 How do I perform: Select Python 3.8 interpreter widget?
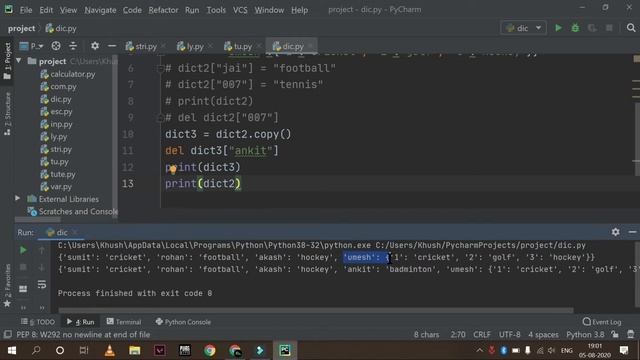click(x=585, y=334)
